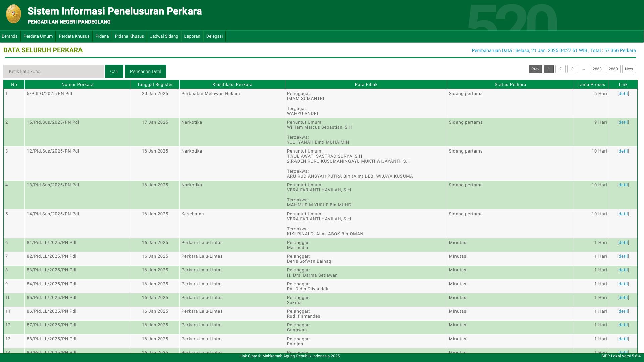This screenshot has height=362, width=644.
Task: Click Delegasi navigation menu item
Action: [215, 36]
